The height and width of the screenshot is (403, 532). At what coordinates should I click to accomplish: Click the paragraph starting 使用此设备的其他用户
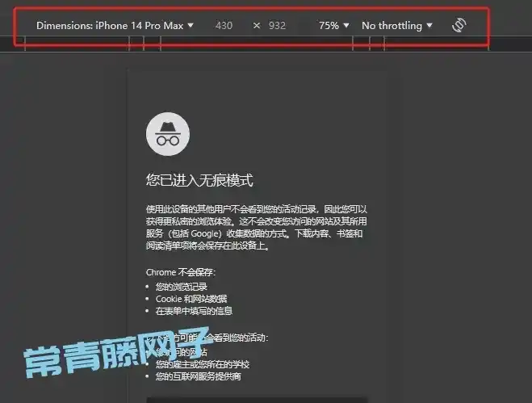coord(257,227)
